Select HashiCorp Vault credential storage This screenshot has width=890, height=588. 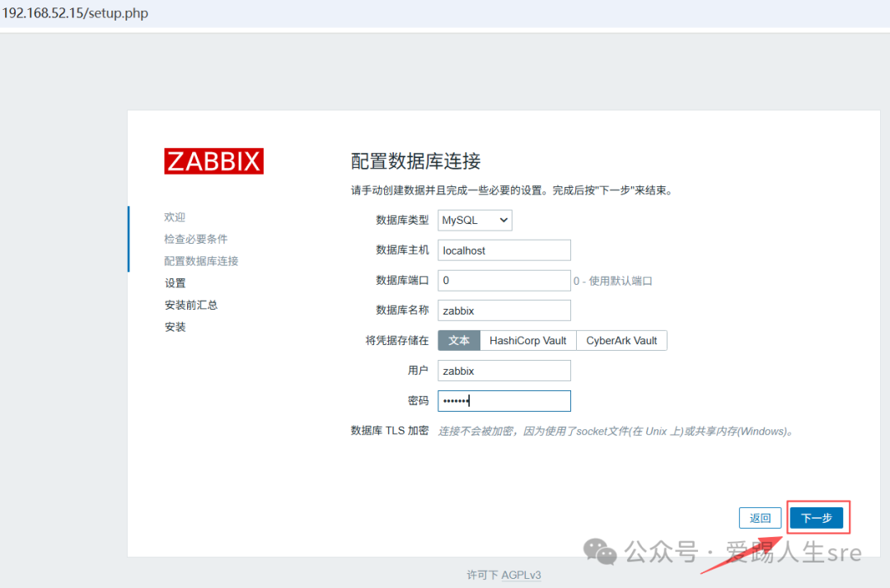527,340
